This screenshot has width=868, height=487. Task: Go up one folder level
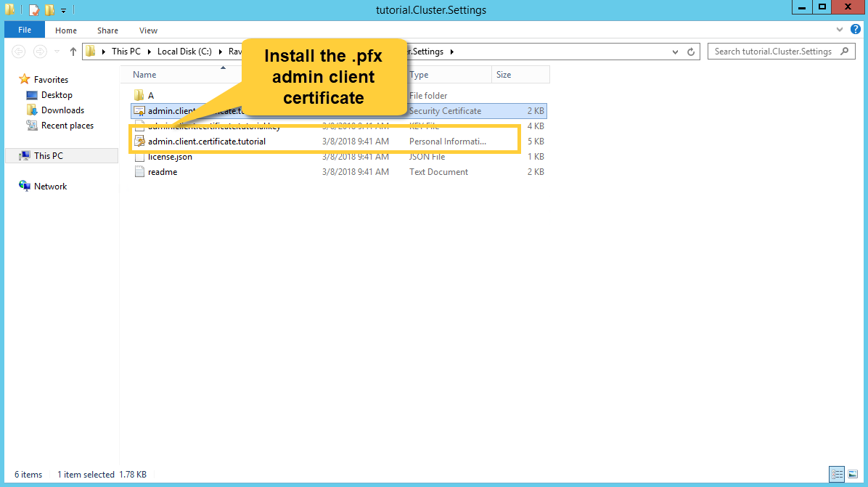tap(73, 52)
